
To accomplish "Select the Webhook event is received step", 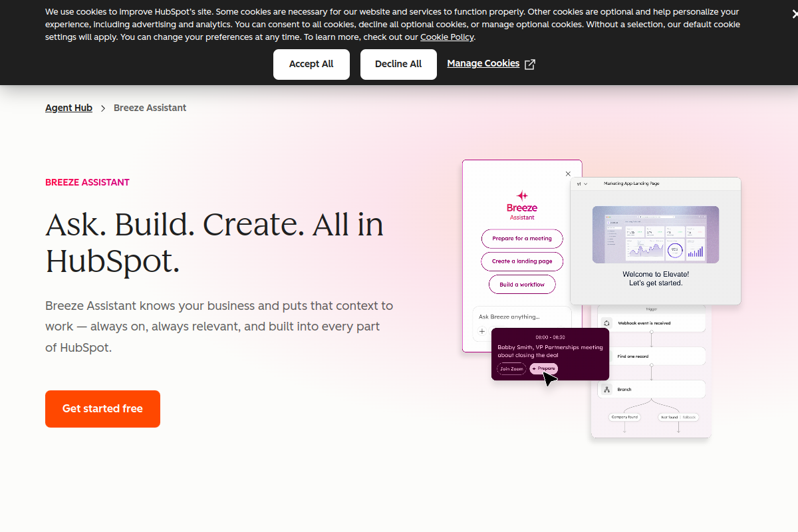I will tap(652, 323).
